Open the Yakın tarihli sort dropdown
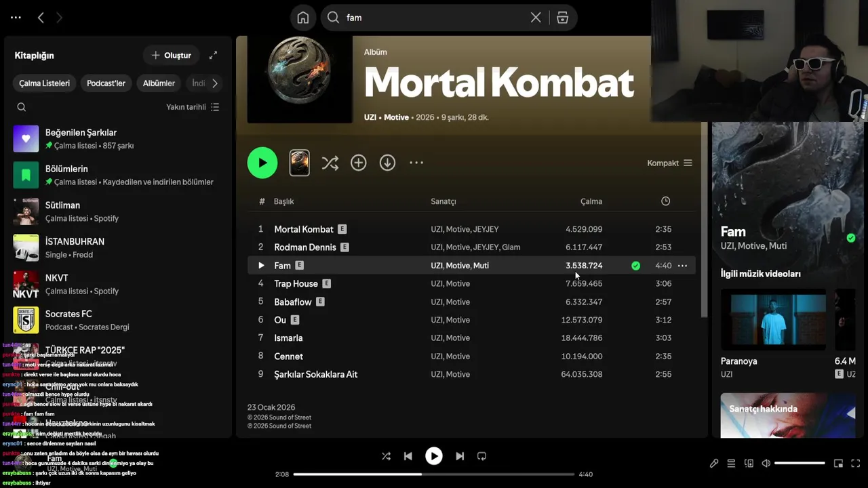The width and height of the screenshot is (868, 488). click(193, 107)
